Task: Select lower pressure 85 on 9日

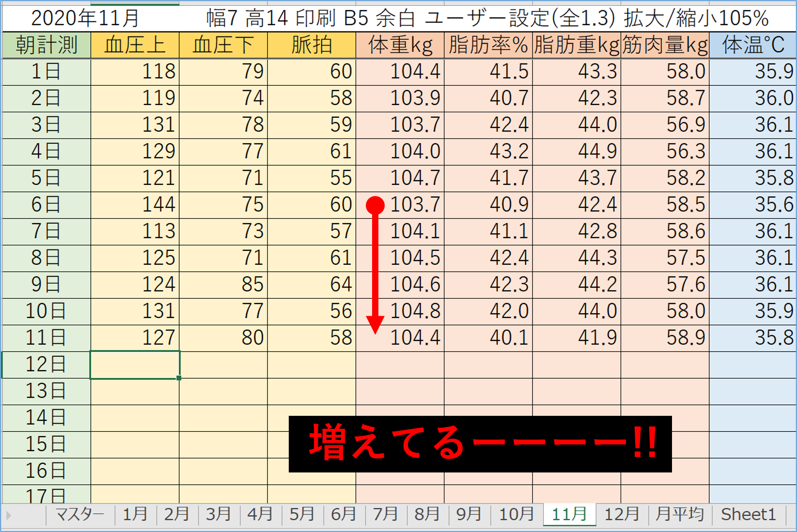Action: click(223, 285)
